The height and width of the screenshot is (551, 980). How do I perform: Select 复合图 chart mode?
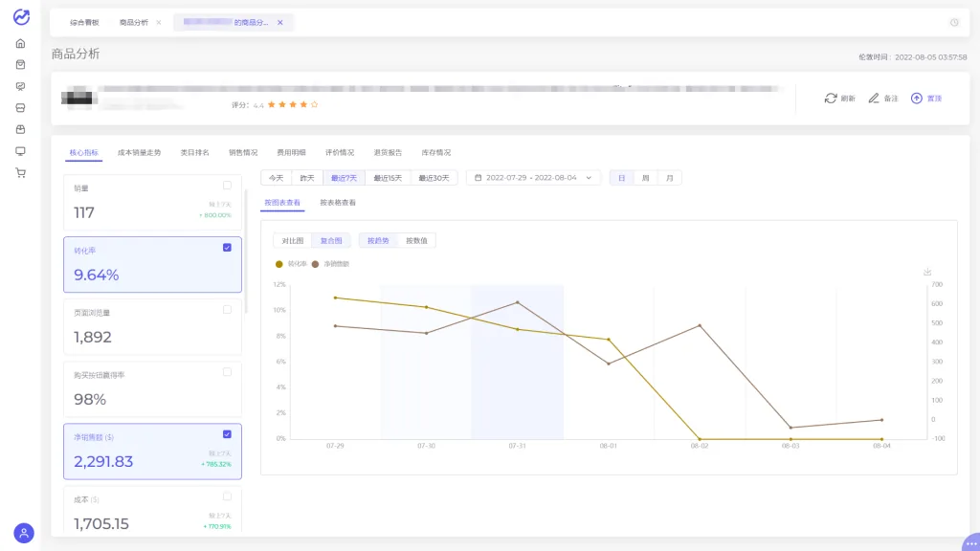[x=331, y=240]
